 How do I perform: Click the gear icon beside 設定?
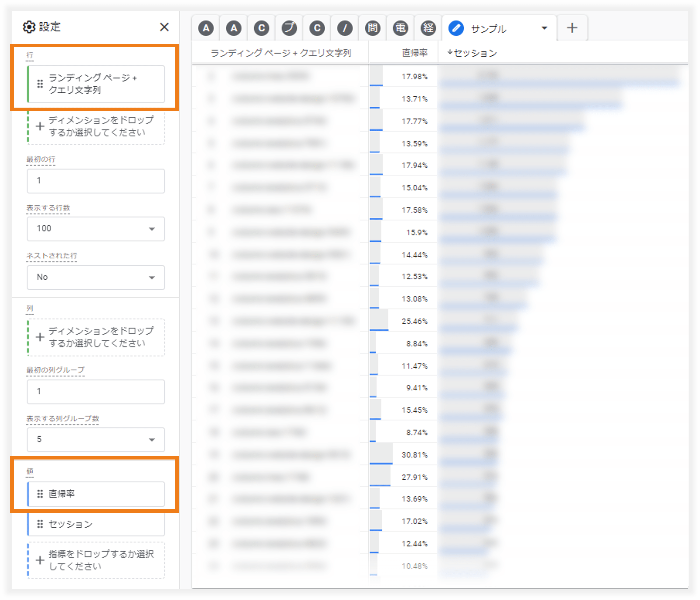(29, 27)
